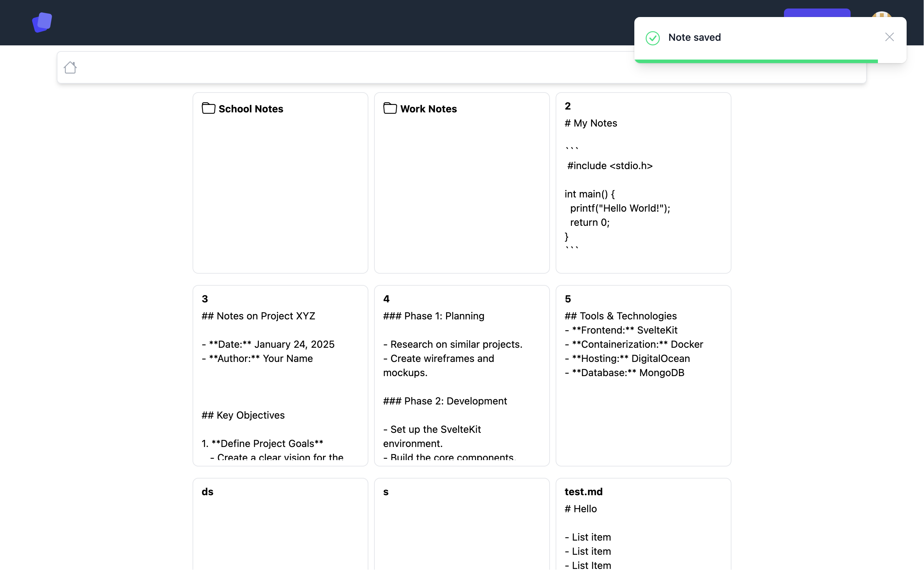The height and width of the screenshot is (570, 924).
Task: Click the green checkmark success icon
Action: [653, 37]
